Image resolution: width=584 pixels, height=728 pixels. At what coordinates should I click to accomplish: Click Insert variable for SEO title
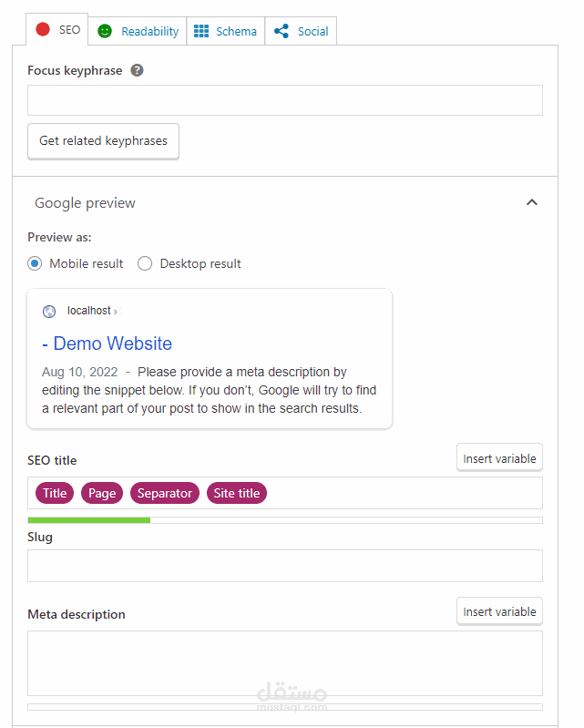pos(499,458)
